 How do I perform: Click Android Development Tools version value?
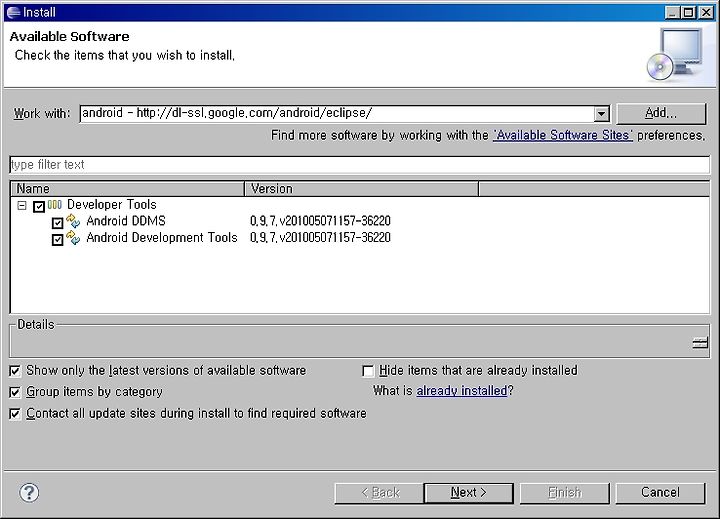point(321,237)
